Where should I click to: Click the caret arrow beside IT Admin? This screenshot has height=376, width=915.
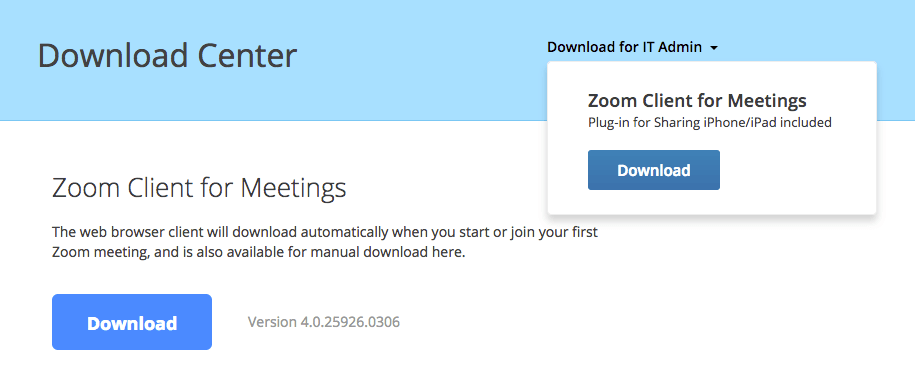click(x=714, y=48)
